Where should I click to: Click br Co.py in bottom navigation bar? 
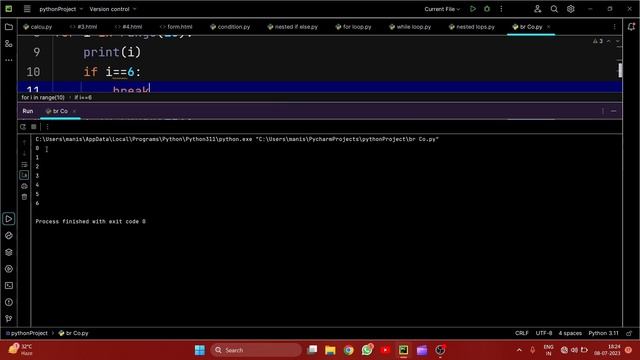[73, 333]
